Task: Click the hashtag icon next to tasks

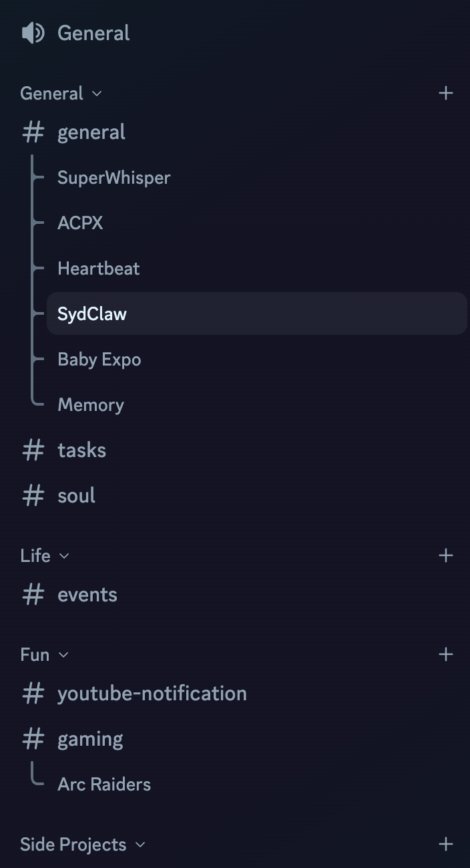Action: (x=31, y=450)
